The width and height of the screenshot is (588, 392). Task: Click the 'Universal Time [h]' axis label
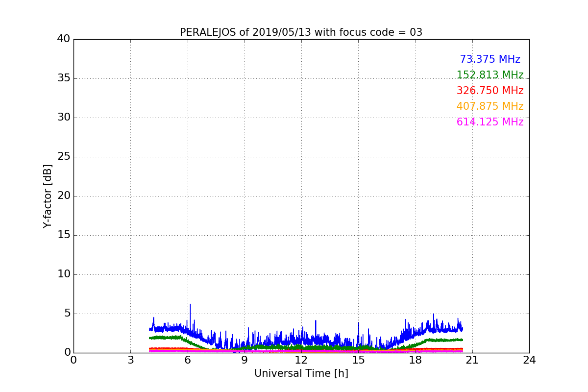pos(301,373)
